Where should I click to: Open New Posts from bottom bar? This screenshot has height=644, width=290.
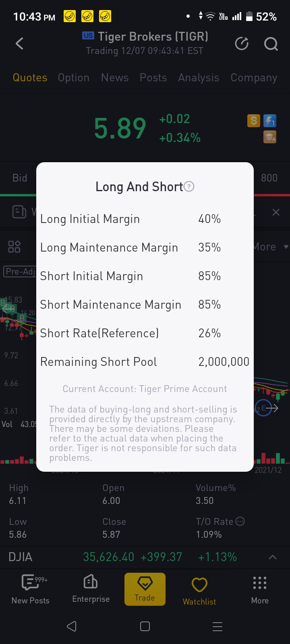click(x=31, y=589)
